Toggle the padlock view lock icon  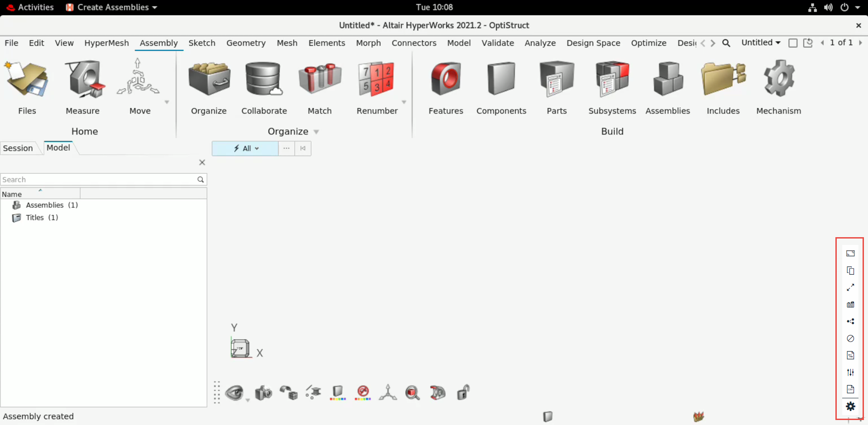coord(463,392)
